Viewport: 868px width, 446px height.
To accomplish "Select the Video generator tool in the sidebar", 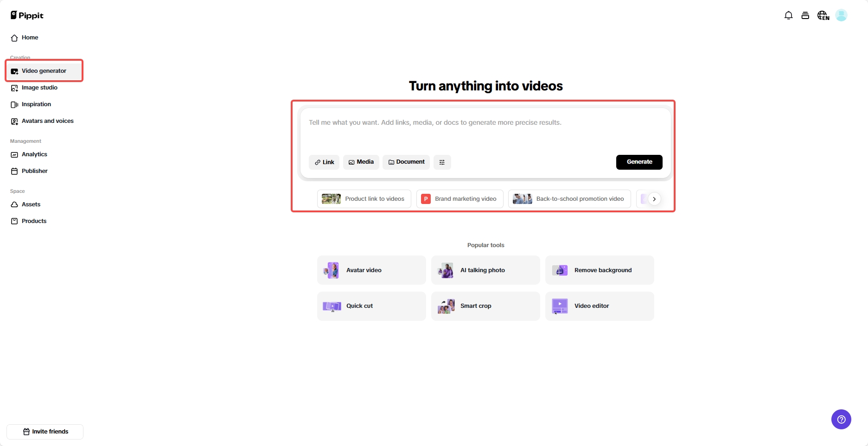I will 44,70.
